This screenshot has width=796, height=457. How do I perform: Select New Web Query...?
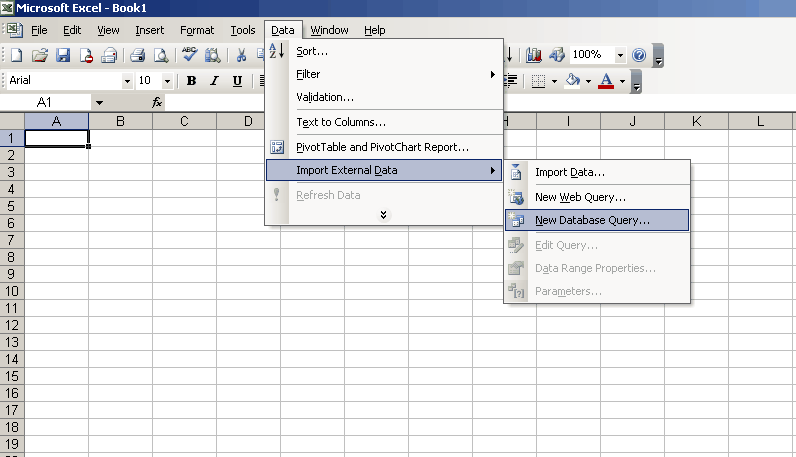coord(597,197)
